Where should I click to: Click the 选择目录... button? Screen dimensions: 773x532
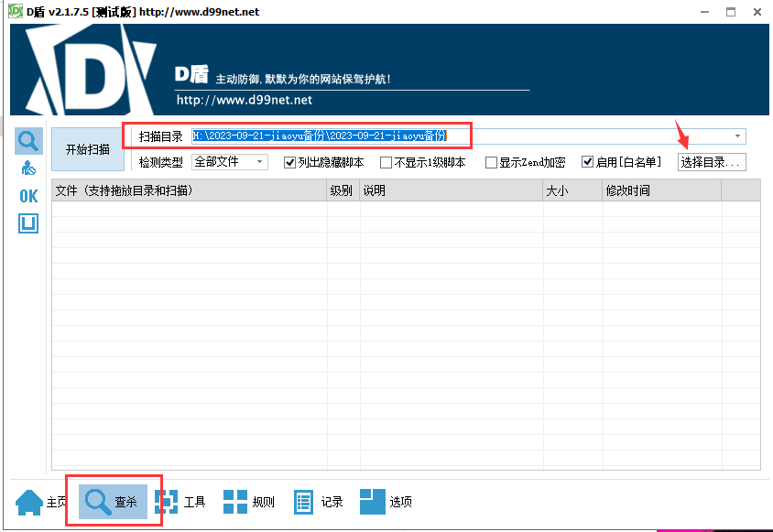(712, 162)
